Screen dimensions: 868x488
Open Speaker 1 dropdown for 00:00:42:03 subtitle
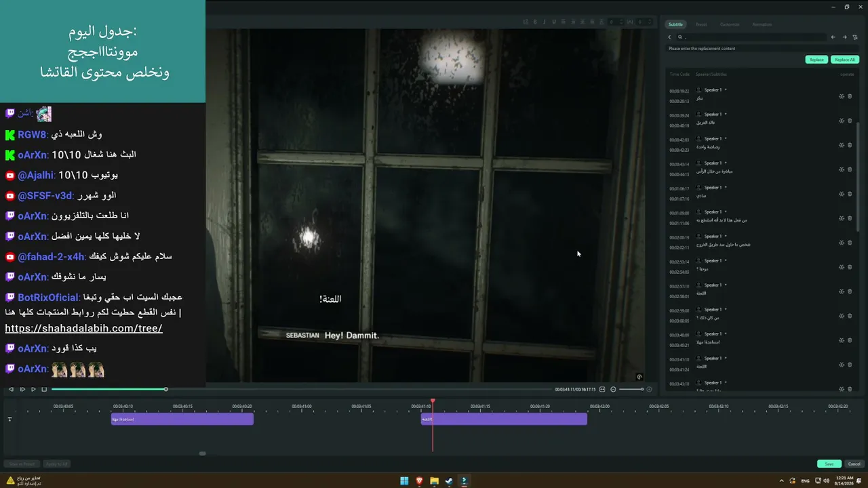point(726,138)
